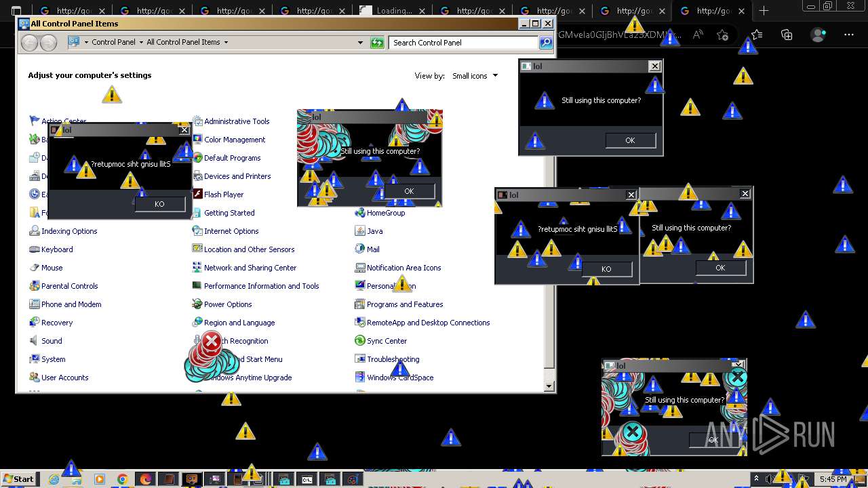
Task: Click OK in the lol dialog beside View by
Action: click(630, 140)
